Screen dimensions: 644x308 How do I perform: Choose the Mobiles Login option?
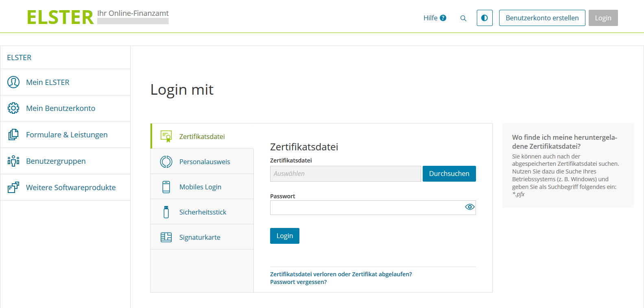(200, 187)
